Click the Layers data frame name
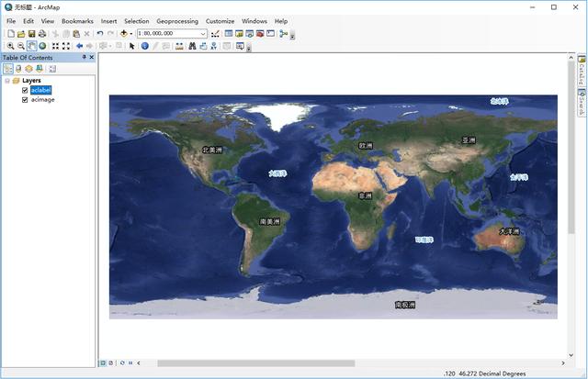Viewport: 588px width, 379px height. [31, 81]
